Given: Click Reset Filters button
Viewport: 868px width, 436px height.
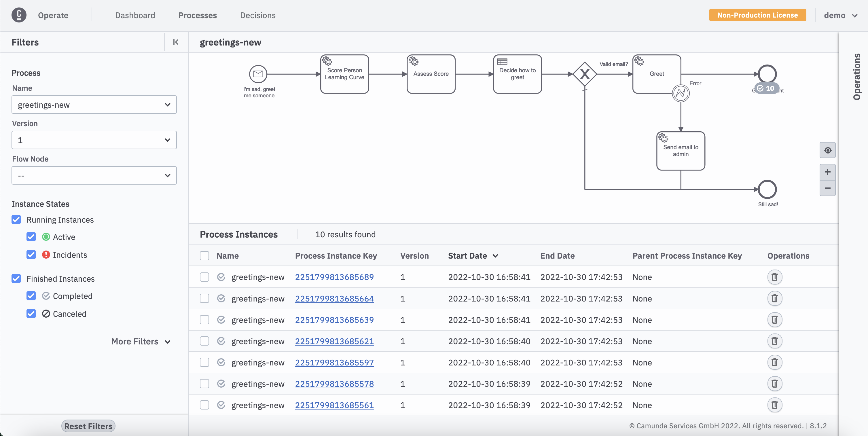Looking at the screenshot, I should coord(88,426).
